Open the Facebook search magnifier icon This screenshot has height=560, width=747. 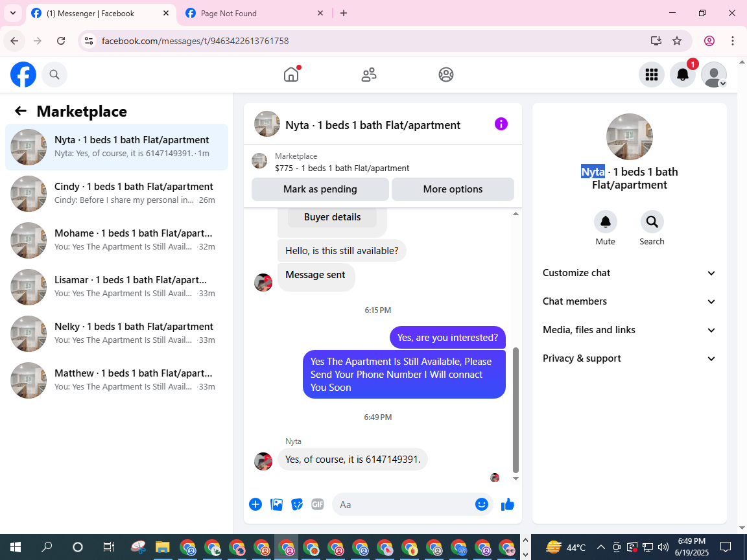click(54, 75)
